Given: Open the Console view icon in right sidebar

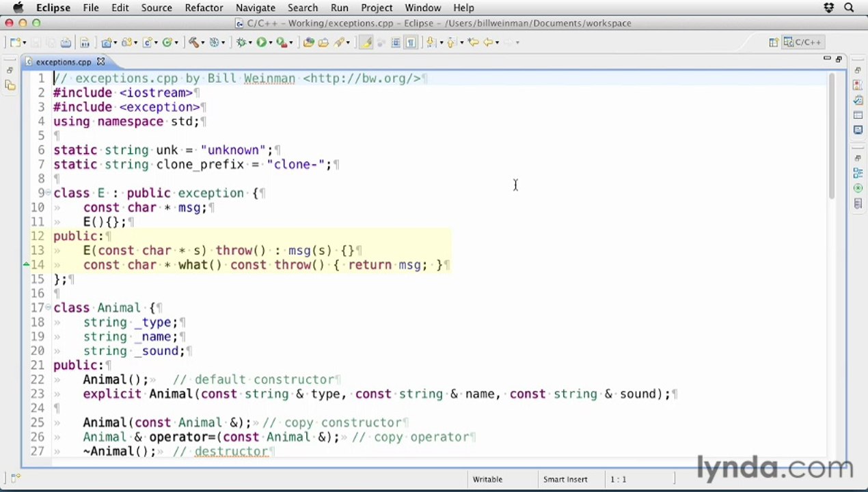Looking at the screenshot, I should click(x=858, y=130).
